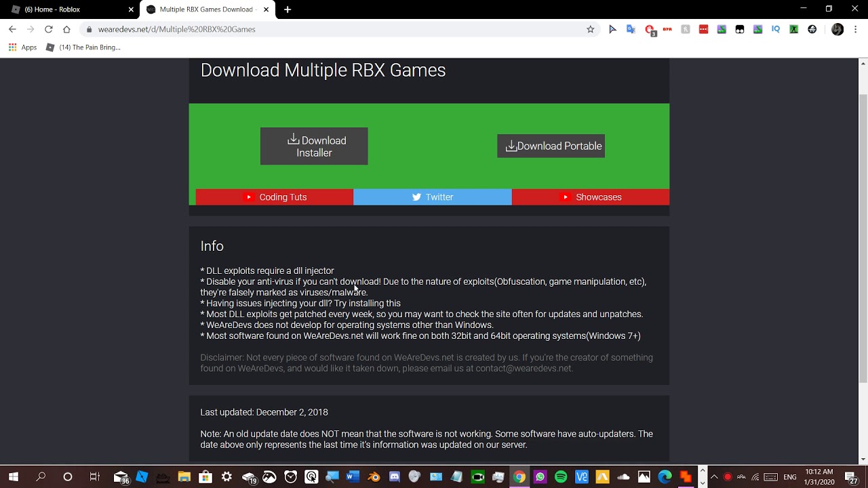Open 'The Pain Bring...' bookmark
This screenshot has height=488, width=868.
83,47
